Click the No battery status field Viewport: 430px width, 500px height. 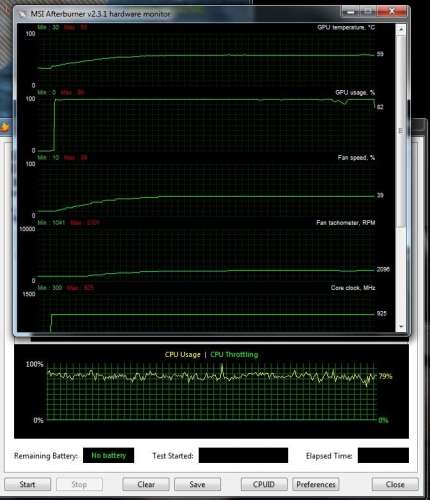click(x=109, y=455)
